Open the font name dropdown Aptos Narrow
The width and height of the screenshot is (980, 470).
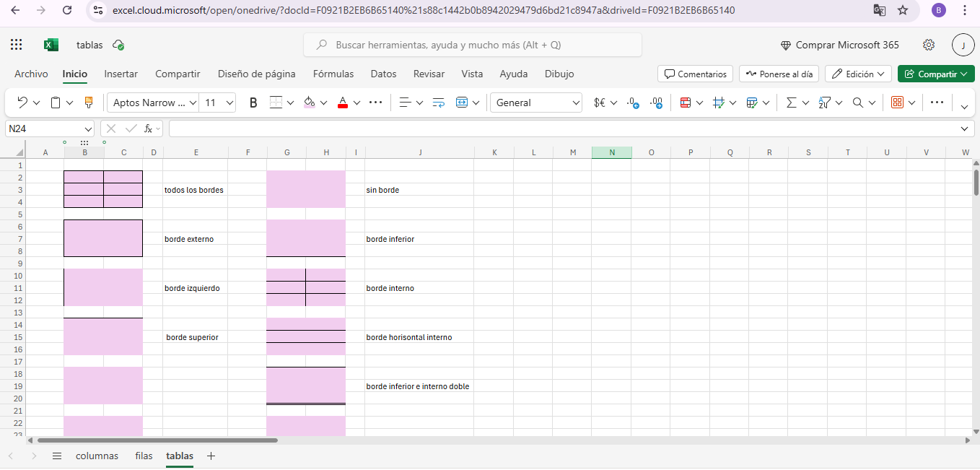click(153, 103)
